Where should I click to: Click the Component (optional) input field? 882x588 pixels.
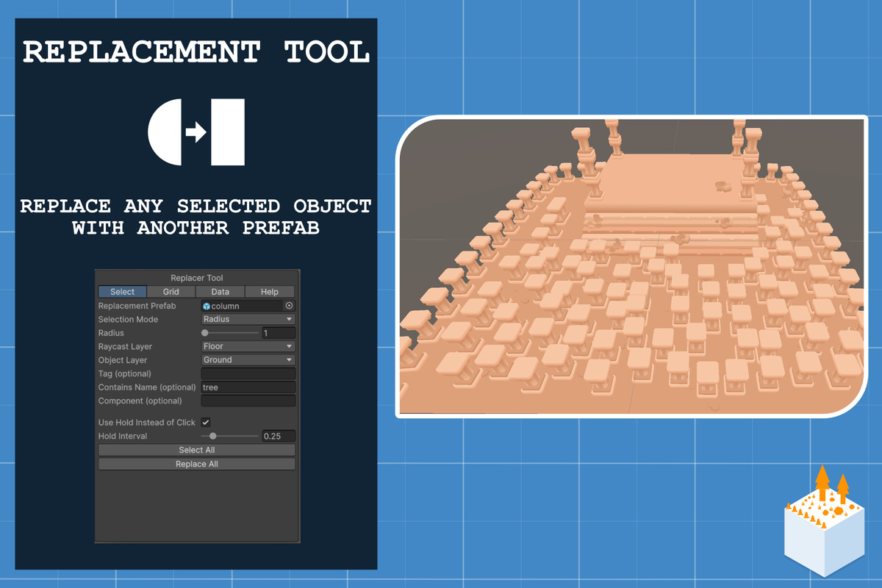coord(248,401)
